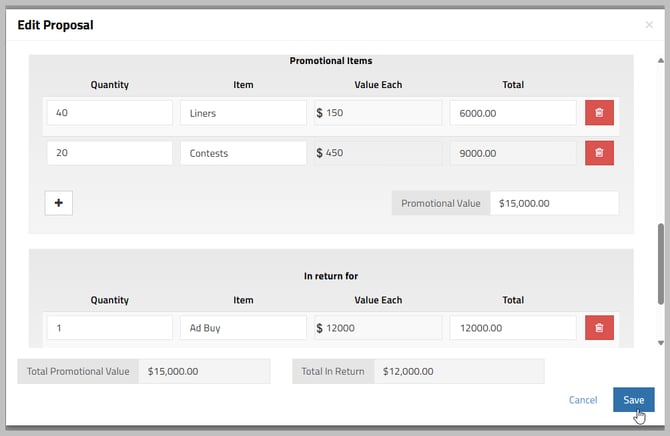
Task: Click the Total In Return label
Action: pyautogui.click(x=333, y=371)
